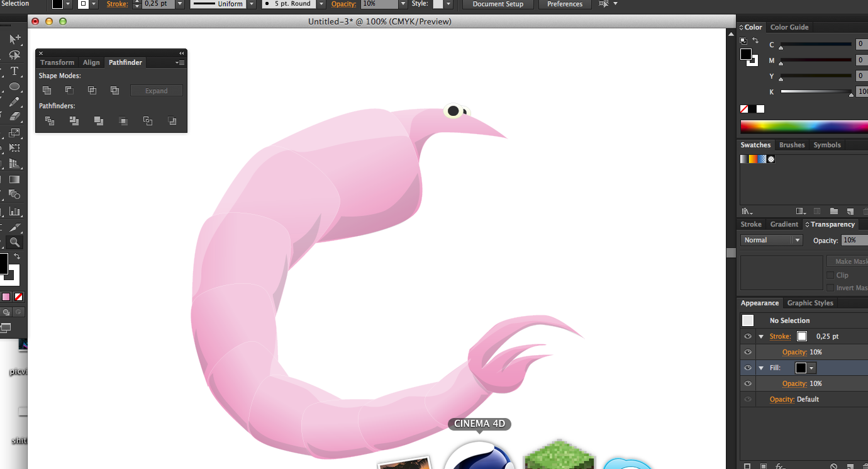The width and height of the screenshot is (868, 469).
Task: Hide the Stroke attribute in Appearance
Action: point(748,336)
